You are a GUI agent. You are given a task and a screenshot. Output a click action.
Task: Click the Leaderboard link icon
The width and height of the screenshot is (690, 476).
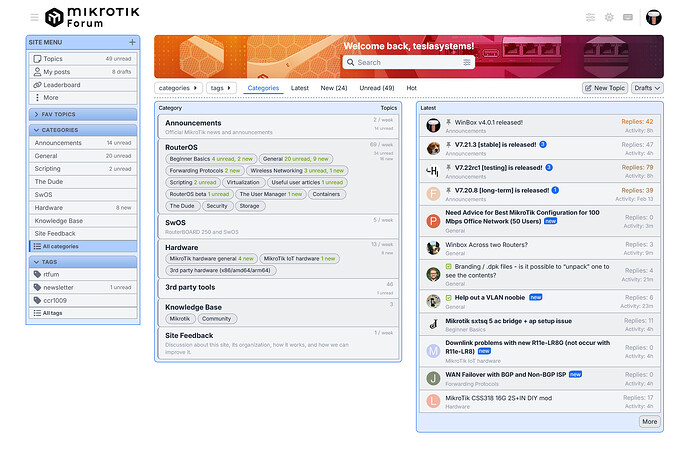coord(37,85)
